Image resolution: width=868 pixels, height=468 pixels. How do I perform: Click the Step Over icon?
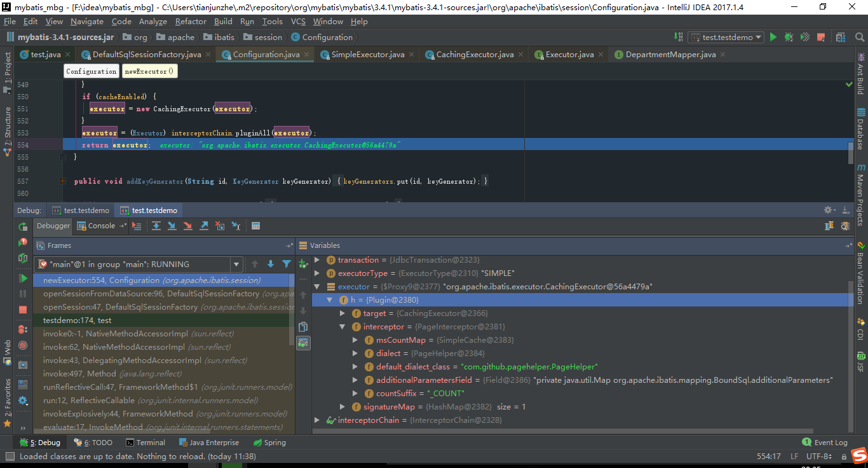(x=156, y=226)
